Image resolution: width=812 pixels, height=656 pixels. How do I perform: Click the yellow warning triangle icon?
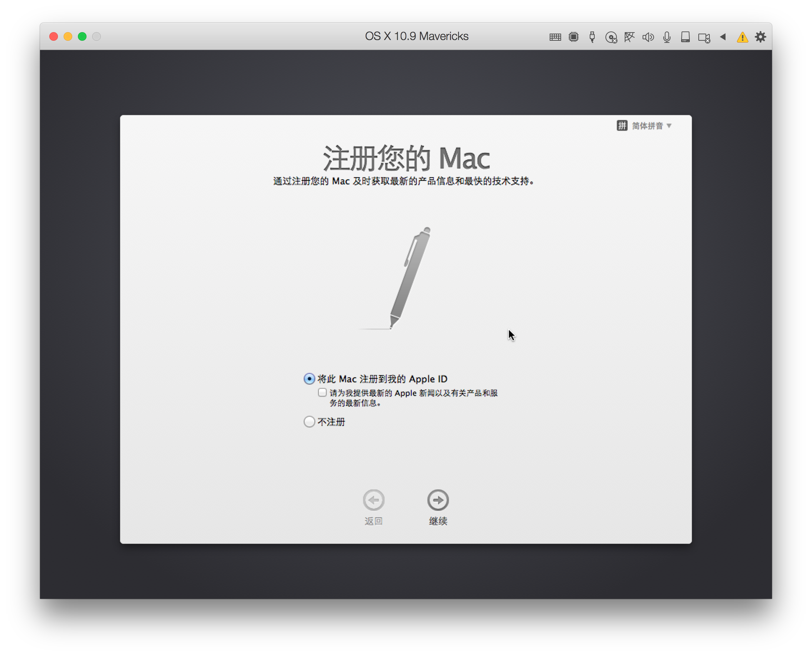pyautogui.click(x=742, y=37)
